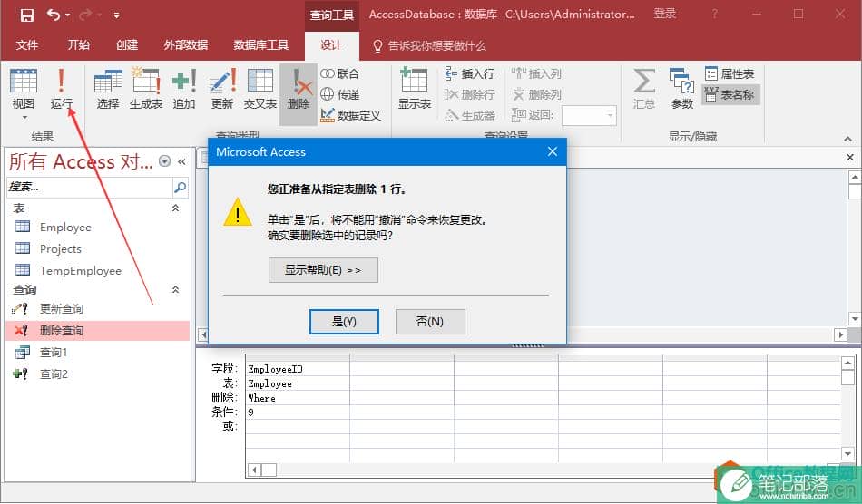862x504 pixels.
Task: Click the navigation pane 搜索 field
Action: 90,188
